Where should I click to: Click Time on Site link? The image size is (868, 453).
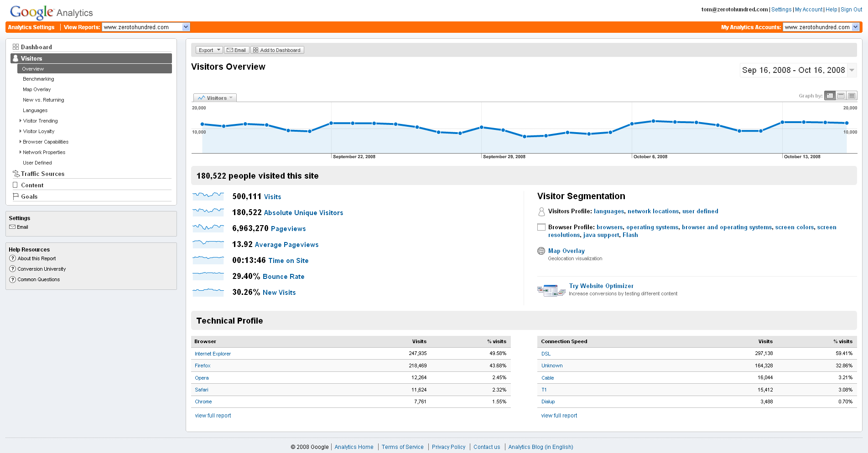[288, 261]
